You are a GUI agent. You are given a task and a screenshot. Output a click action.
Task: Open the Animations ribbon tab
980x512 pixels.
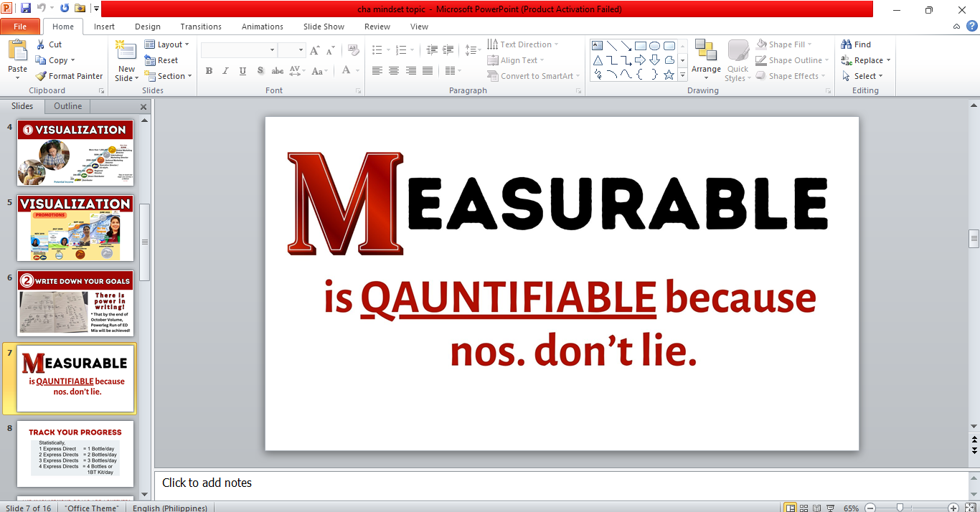pos(263,27)
